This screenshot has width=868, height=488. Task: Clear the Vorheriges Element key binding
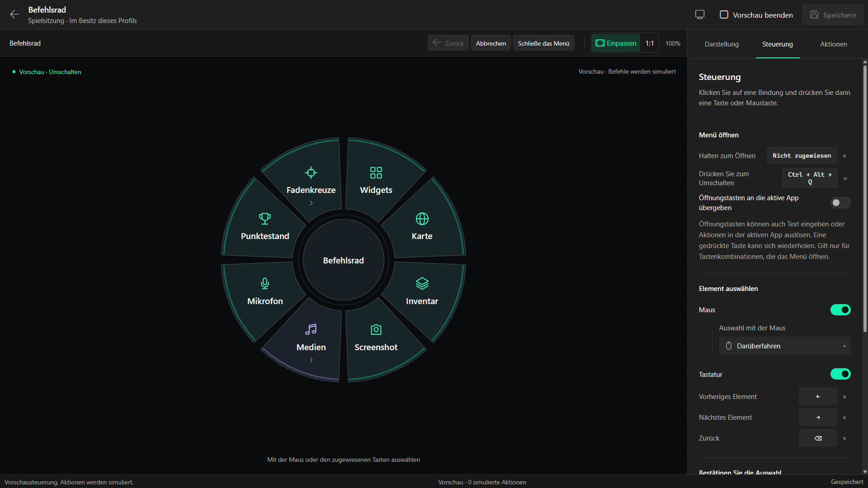pyautogui.click(x=844, y=397)
